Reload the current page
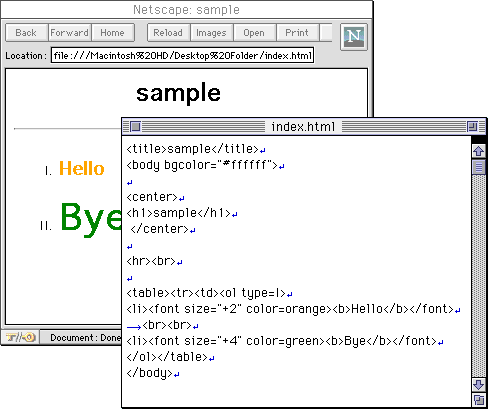The height and width of the screenshot is (409, 488). (x=169, y=33)
